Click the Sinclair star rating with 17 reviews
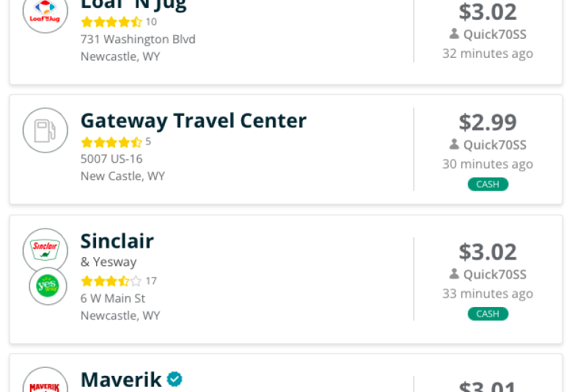The image size is (572, 392). tap(111, 281)
